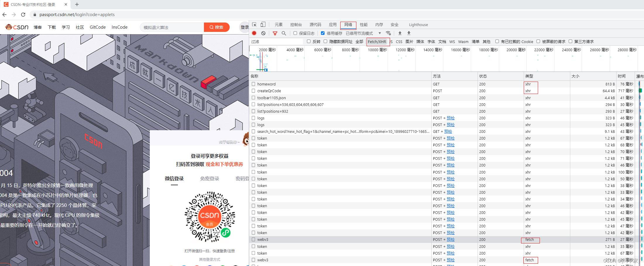Open the 博客 nav link

(38, 27)
